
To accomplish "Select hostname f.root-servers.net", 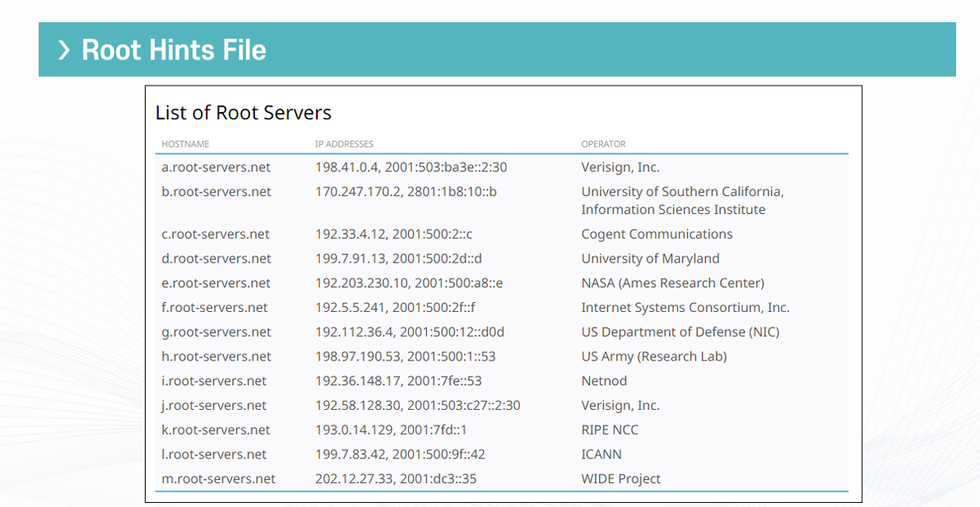I will click(x=215, y=308).
